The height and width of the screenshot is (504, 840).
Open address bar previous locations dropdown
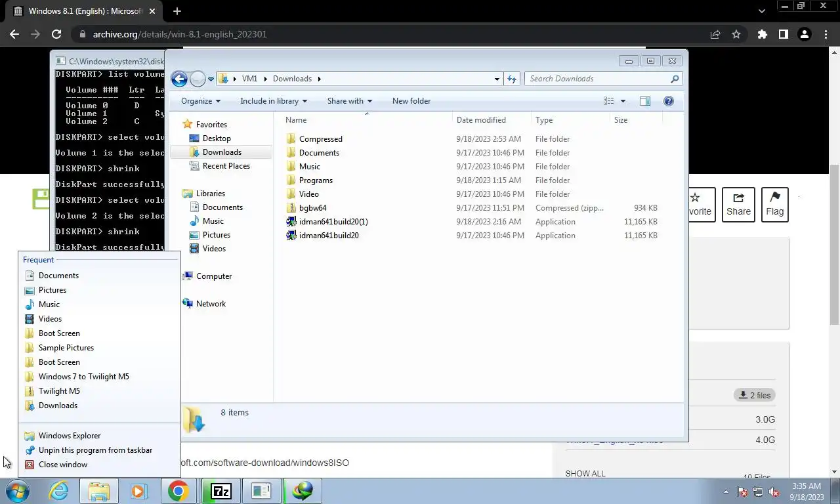coord(497,79)
